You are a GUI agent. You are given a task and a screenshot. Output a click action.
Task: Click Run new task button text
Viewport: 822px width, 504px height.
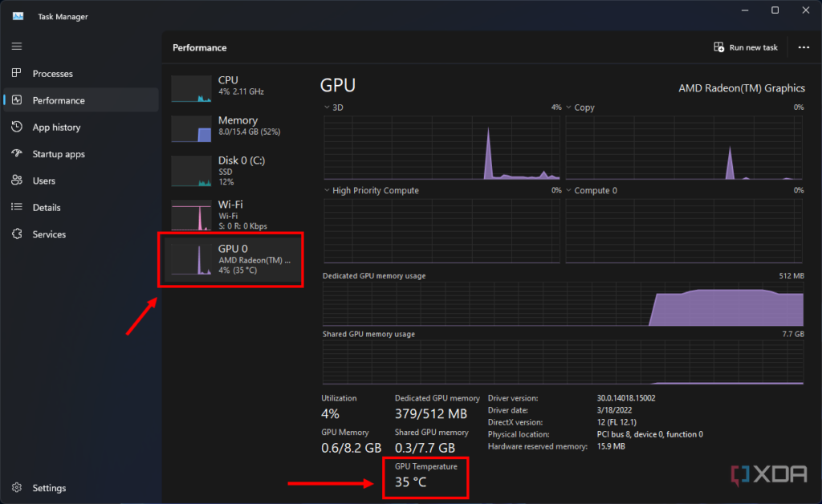753,47
